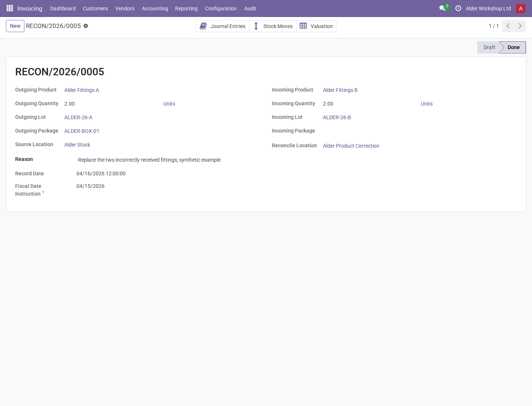Click the Record Date value 04/16/2026 12:00:00
This screenshot has width=532, height=406.
click(x=101, y=173)
